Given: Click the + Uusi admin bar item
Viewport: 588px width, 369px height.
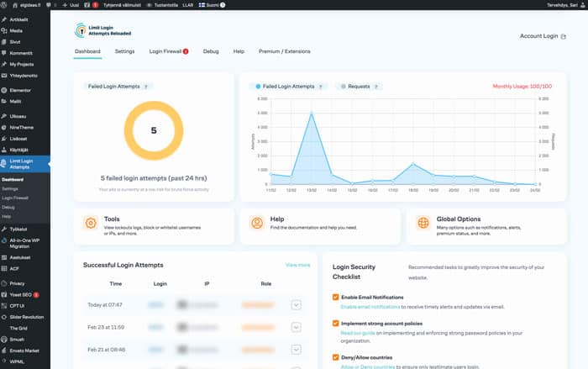Looking at the screenshot, I should coord(71,5).
